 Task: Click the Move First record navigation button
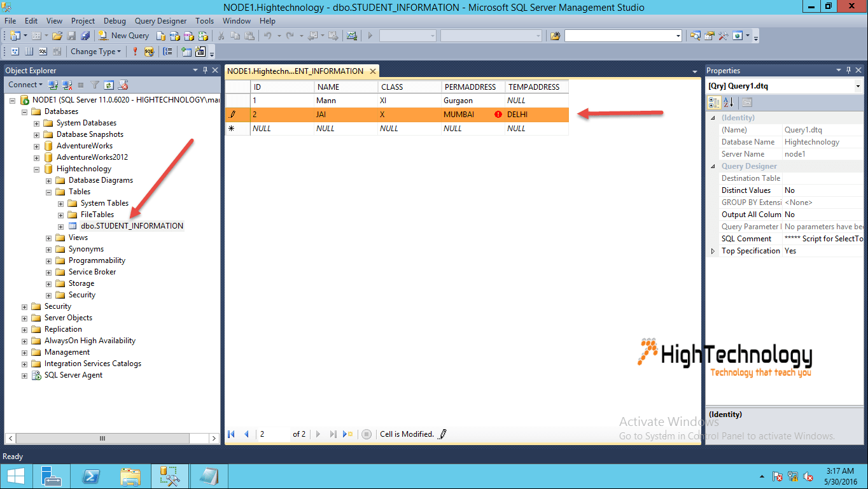point(232,434)
